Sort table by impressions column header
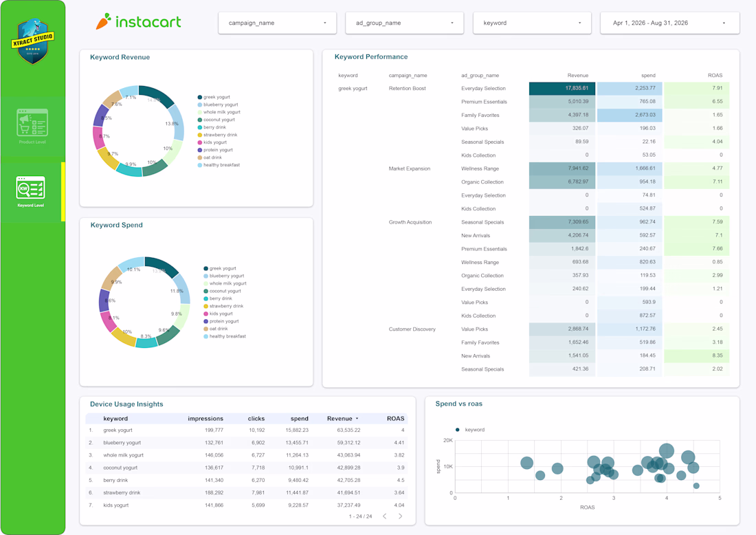Image resolution: width=756 pixels, height=535 pixels. (205, 419)
